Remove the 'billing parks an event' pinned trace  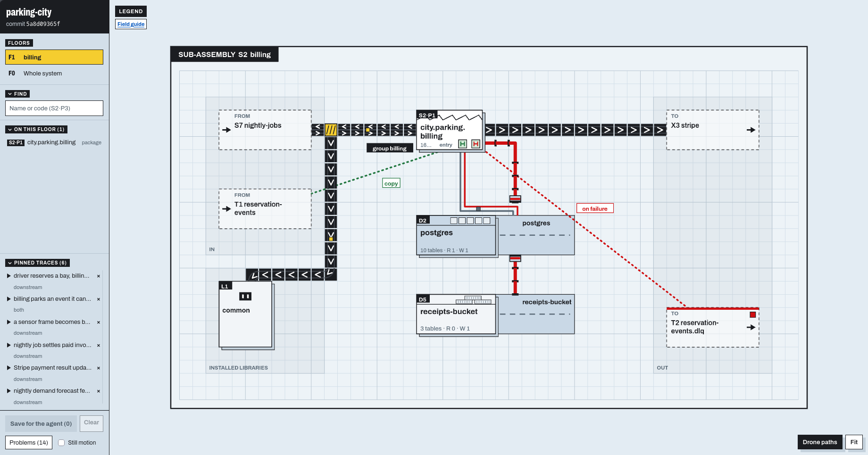[x=99, y=299]
